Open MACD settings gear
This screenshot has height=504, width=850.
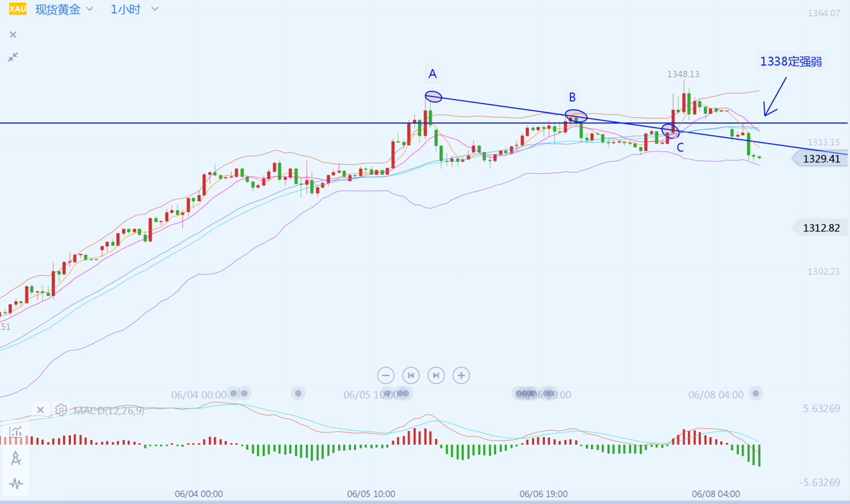tap(61, 410)
